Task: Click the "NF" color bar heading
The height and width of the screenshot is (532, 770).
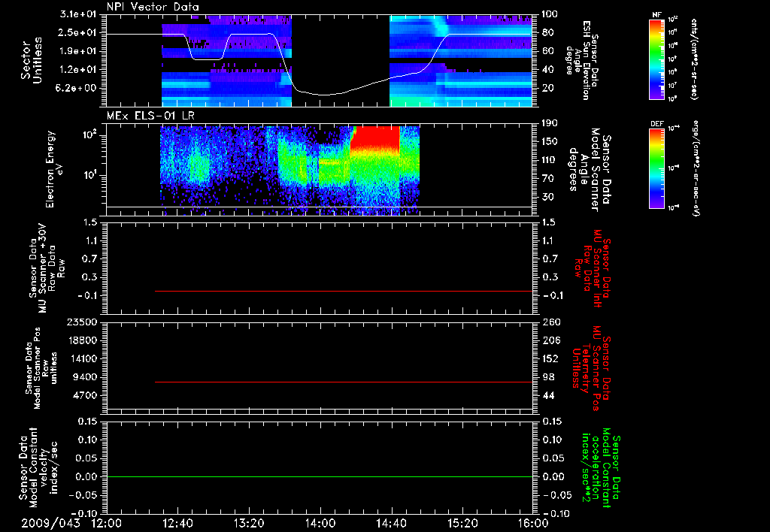Action: click(656, 15)
